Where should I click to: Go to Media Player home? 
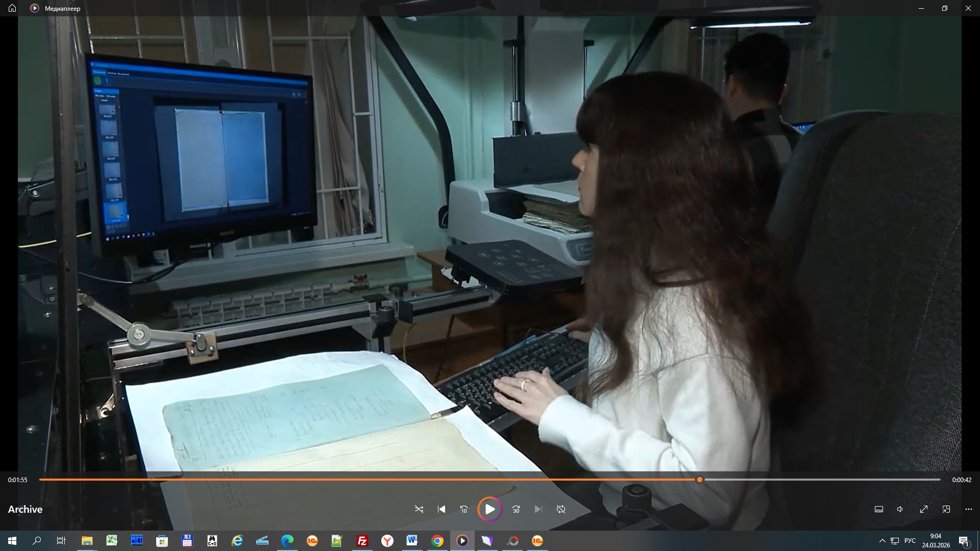point(12,8)
